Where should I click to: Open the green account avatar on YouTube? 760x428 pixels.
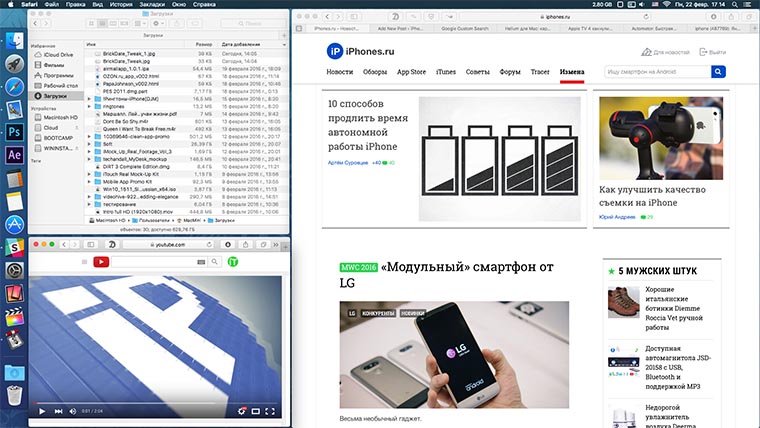[233, 262]
